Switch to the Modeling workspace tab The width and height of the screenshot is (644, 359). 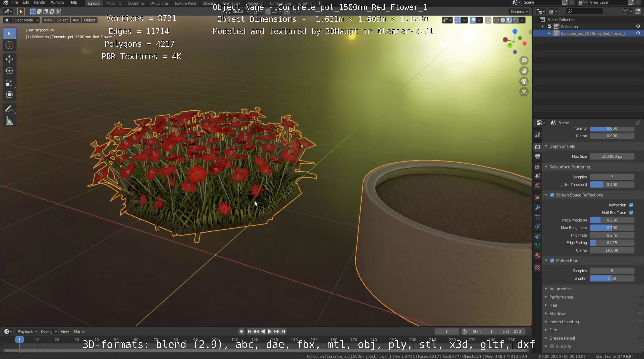click(x=114, y=3)
